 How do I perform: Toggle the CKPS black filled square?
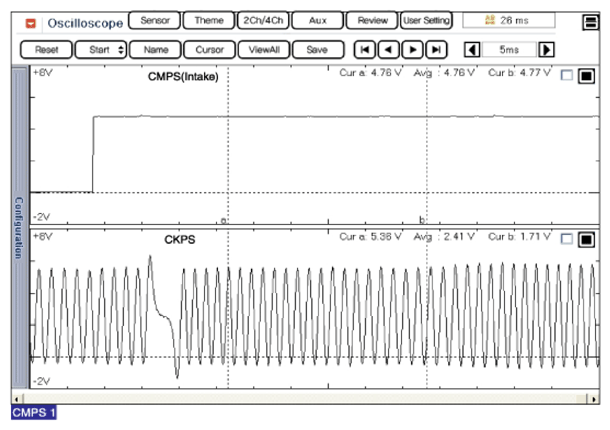coord(586,240)
